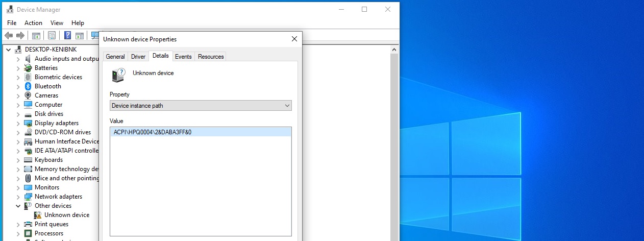
Task: Expand the Batteries node
Action: click(18, 68)
